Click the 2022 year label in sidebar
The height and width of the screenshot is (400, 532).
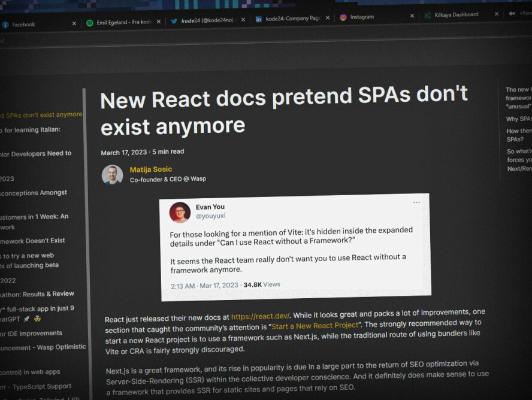point(8,280)
